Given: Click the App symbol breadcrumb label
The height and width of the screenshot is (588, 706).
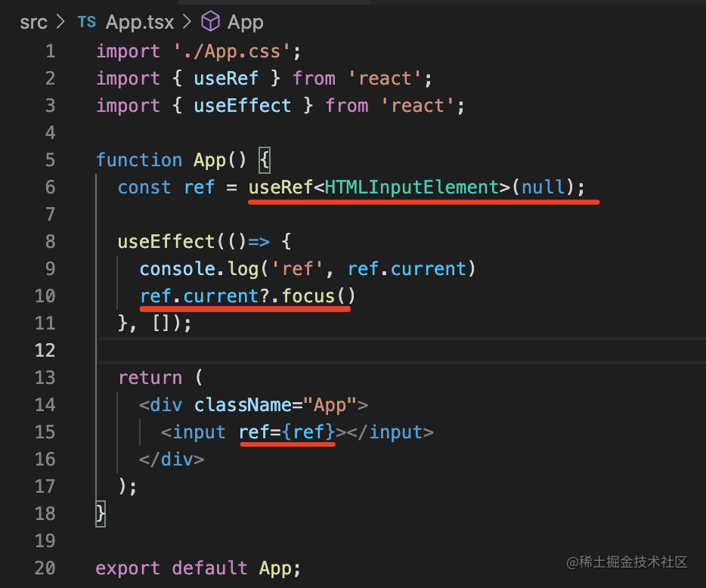Looking at the screenshot, I should click(x=246, y=23).
